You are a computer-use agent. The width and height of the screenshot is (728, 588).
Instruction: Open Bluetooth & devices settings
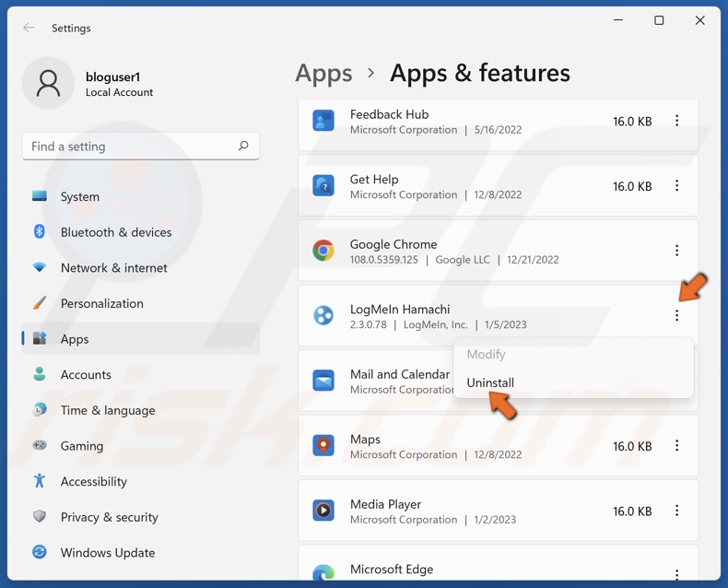pyautogui.click(x=115, y=232)
